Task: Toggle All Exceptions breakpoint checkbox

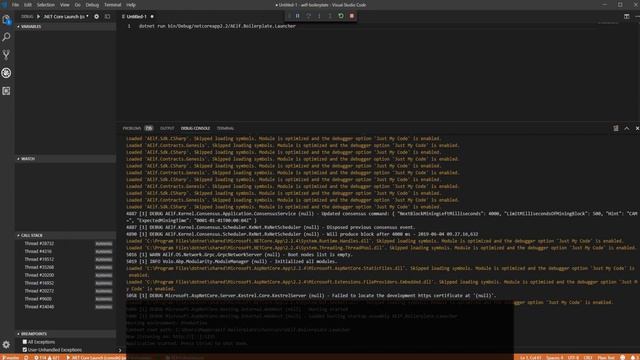Action: [x=25, y=342]
